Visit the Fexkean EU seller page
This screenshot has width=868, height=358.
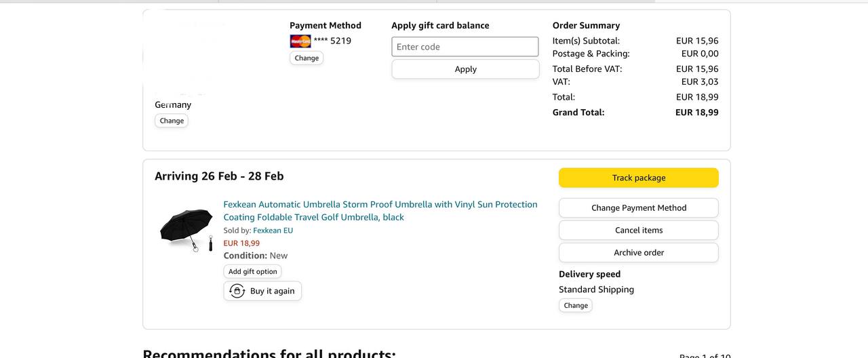click(273, 231)
